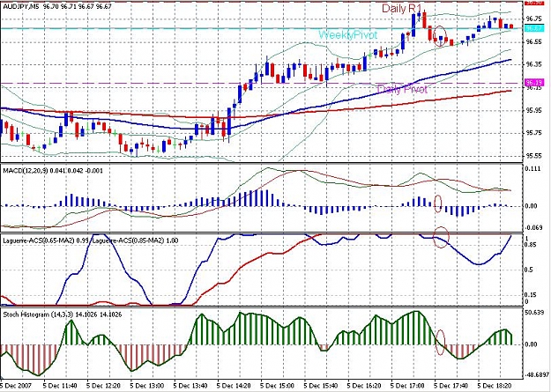Click the 95.75 price axis label

533,133
